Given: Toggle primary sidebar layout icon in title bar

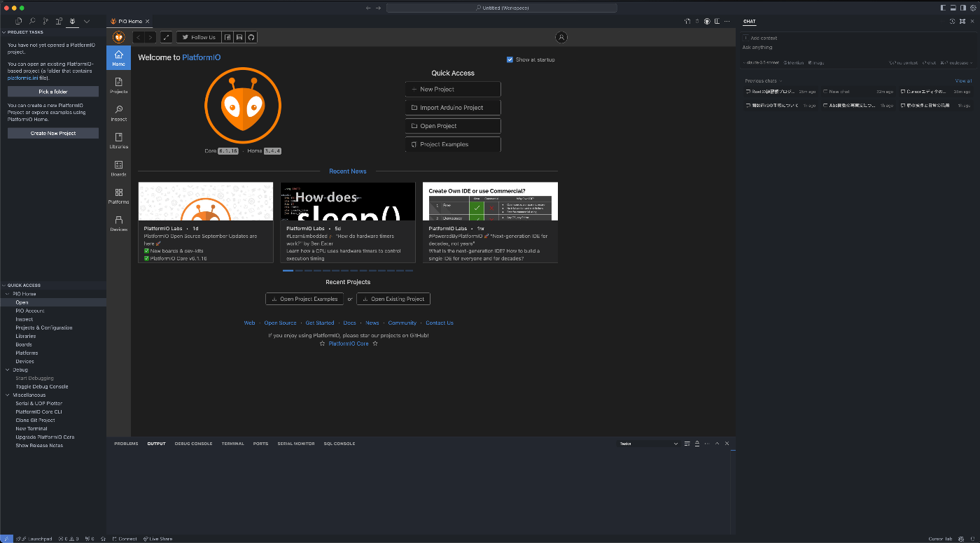Looking at the screenshot, I should (943, 8).
